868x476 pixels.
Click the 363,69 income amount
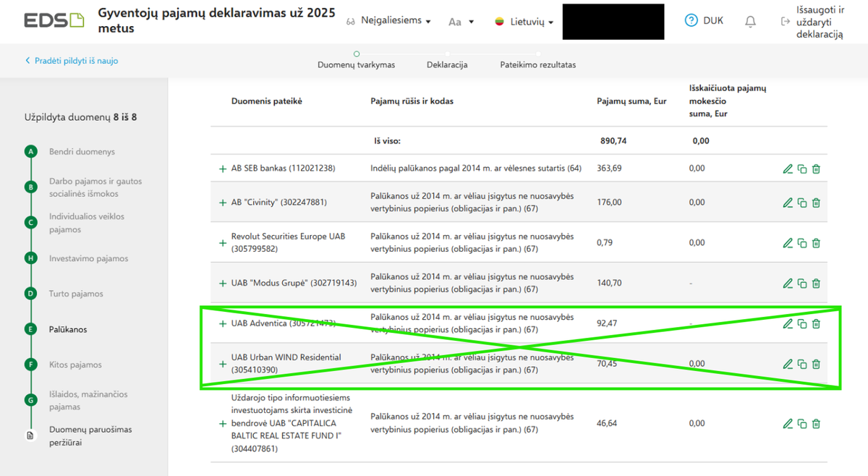tap(609, 168)
